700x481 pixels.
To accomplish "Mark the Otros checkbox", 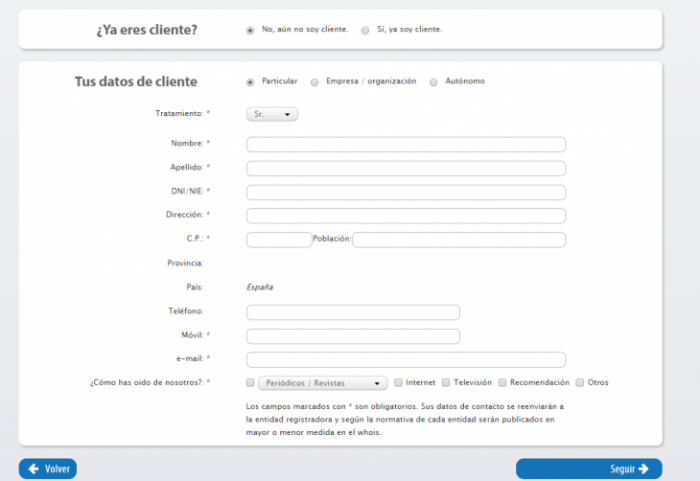I will (580, 383).
